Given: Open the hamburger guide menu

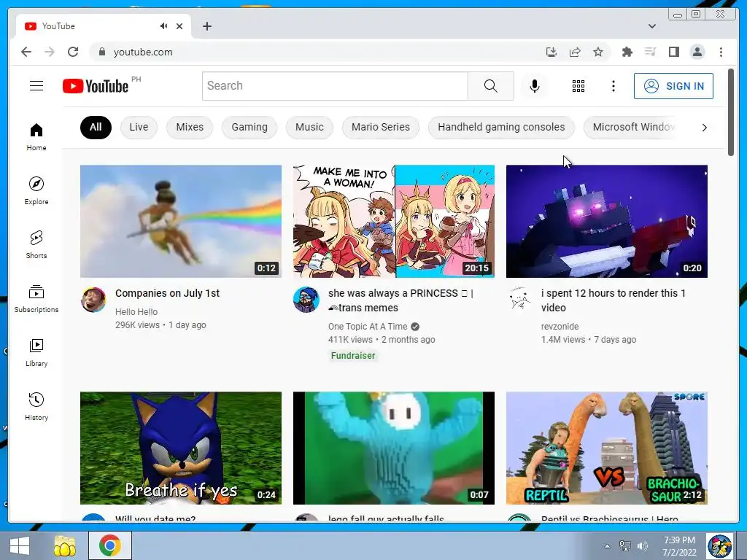Looking at the screenshot, I should [36, 86].
